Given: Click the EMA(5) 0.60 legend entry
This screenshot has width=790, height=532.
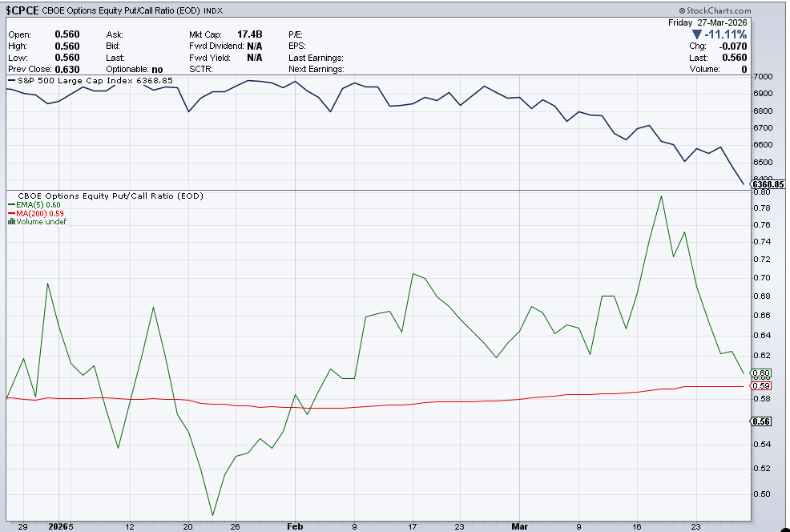Looking at the screenshot, I should pos(34,204).
